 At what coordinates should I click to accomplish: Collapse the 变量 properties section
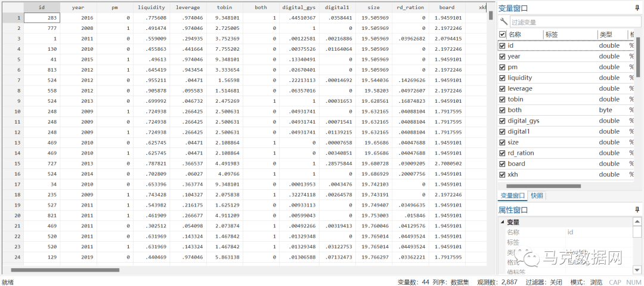[502, 222]
